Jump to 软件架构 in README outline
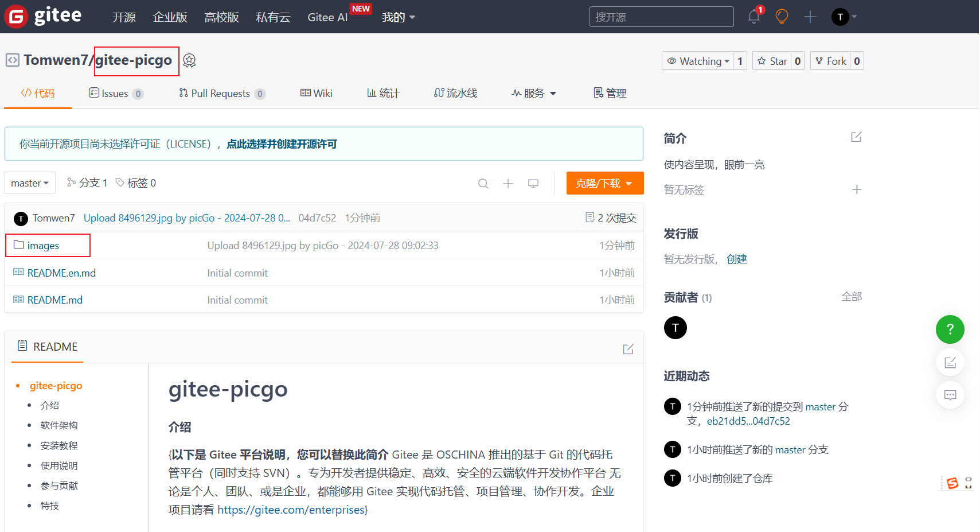The height and width of the screenshot is (532, 980). click(x=59, y=425)
